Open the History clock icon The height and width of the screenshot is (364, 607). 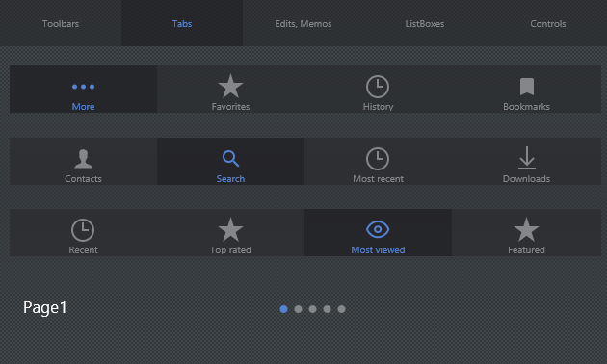(378, 87)
